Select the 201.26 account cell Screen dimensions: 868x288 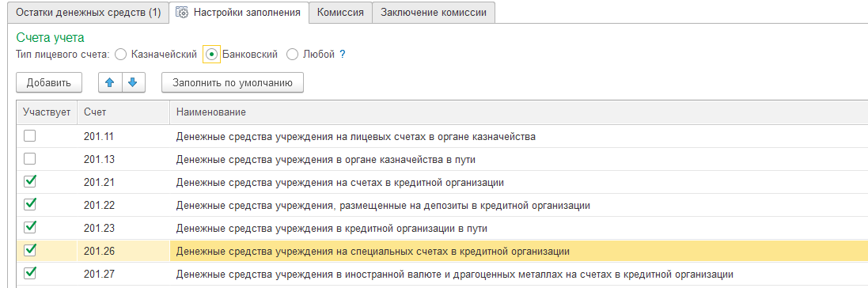123,252
